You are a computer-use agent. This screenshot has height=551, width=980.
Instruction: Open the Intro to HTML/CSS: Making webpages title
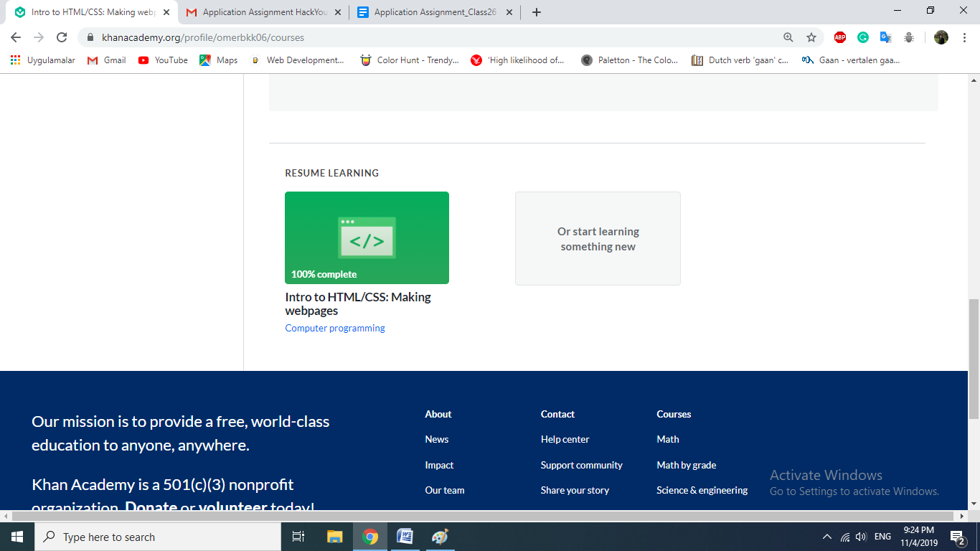coord(358,303)
